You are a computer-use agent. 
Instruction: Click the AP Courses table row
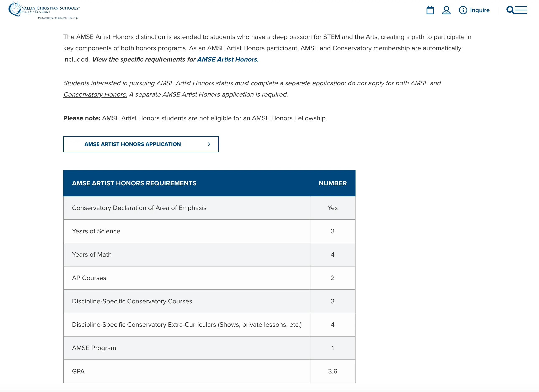(89, 278)
